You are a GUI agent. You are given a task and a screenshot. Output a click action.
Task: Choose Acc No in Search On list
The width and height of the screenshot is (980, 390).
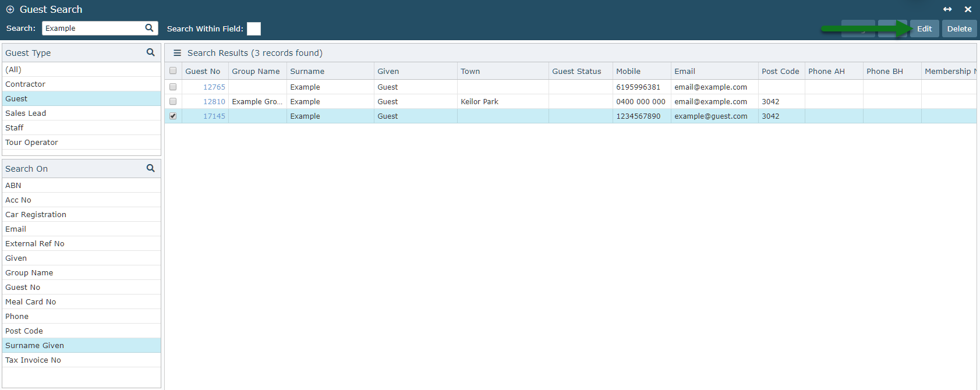pyautogui.click(x=82, y=200)
